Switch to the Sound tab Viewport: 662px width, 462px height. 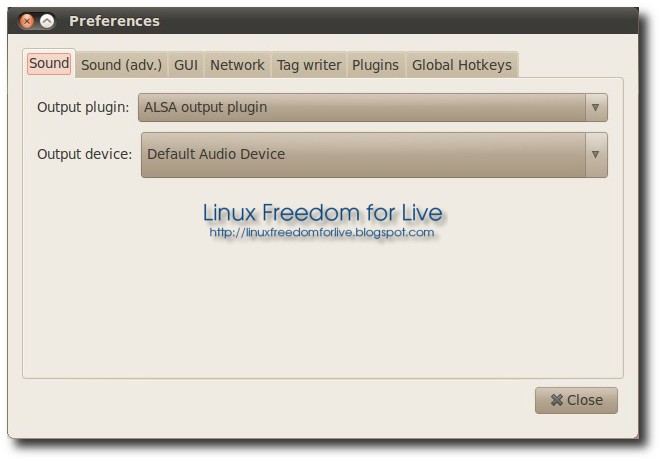49,64
